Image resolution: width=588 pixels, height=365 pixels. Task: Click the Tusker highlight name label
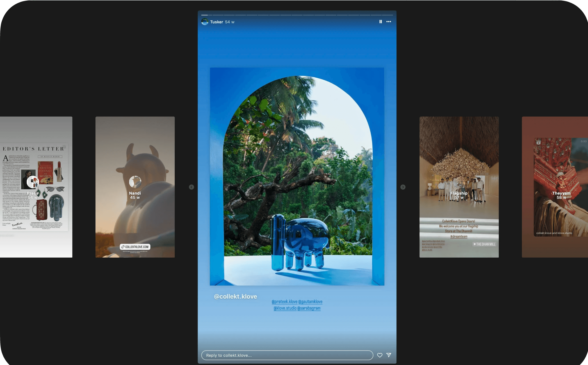tap(216, 22)
